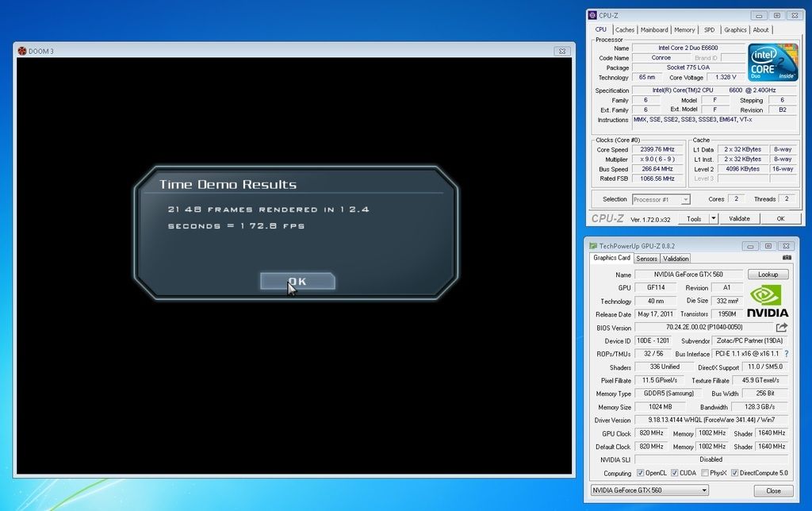The image size is (812, 511).
Task: Click the GPU-Z title bar icon
Action: coord(592,246)
